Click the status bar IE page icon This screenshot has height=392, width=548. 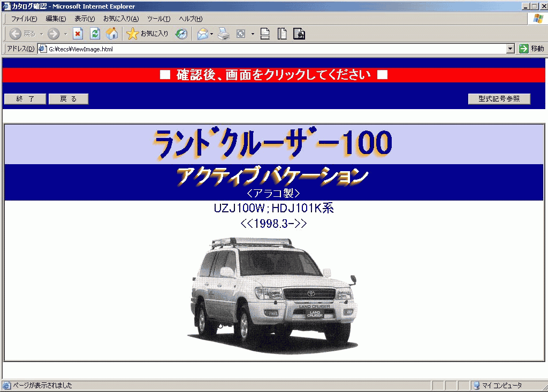click(x=6, y=386)
